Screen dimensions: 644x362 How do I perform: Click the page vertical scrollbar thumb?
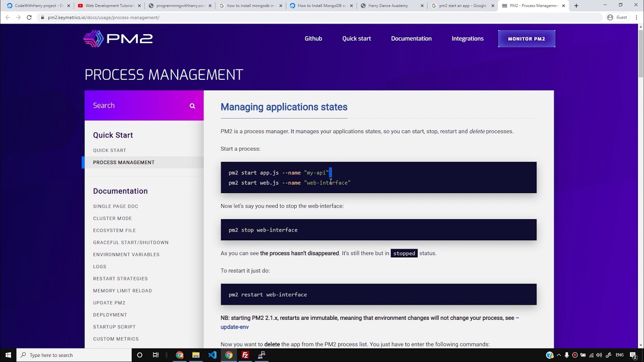640,54
